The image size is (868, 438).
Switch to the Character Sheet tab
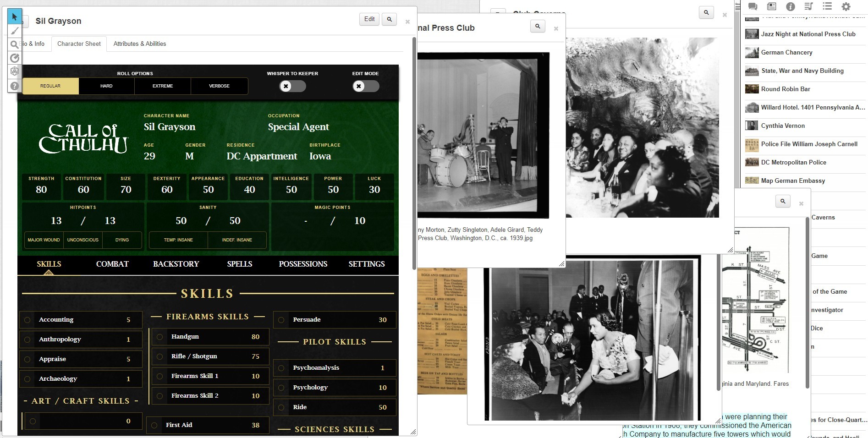click(79, 44)
